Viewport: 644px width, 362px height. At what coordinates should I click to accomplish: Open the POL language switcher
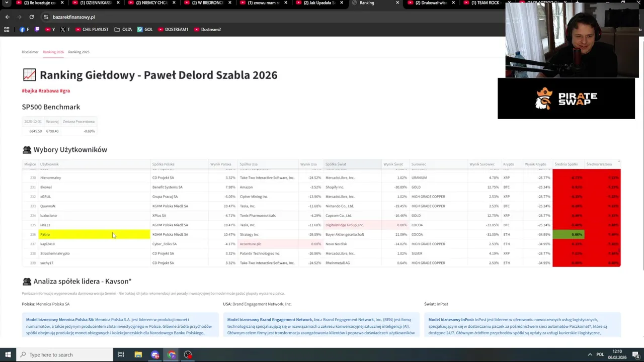(x=600, y=354)
